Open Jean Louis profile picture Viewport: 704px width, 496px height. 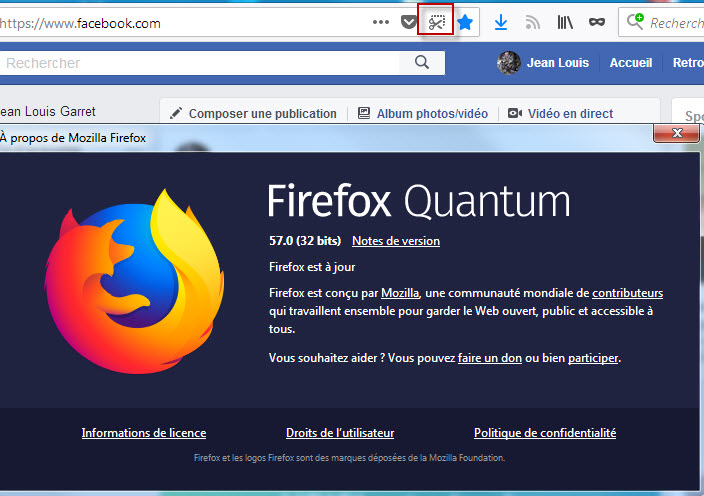509,62
